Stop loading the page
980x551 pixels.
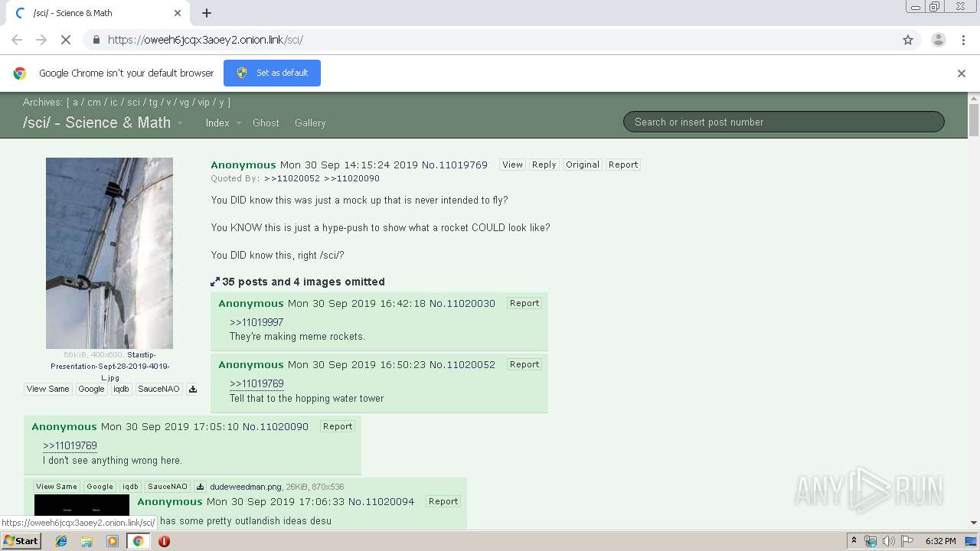[x=66, y=40]
